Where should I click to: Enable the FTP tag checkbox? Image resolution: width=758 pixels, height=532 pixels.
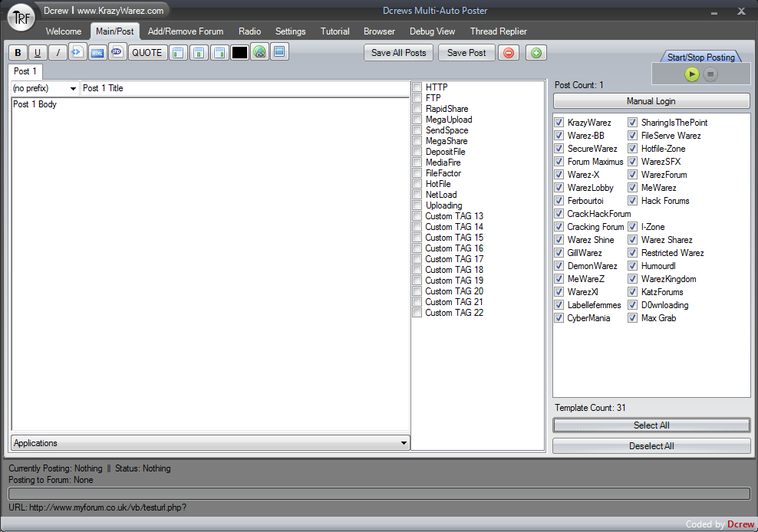click(x=417, y=98)
